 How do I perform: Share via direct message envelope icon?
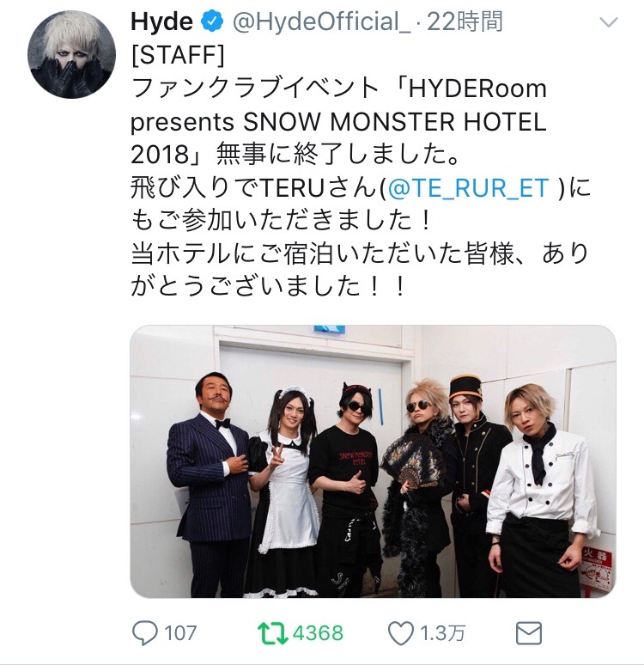(529, 633)
